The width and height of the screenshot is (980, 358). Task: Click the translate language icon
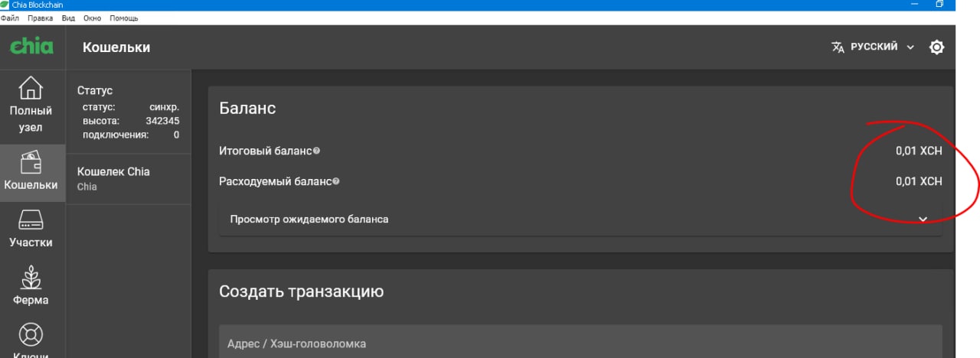[x=838, y=47]
